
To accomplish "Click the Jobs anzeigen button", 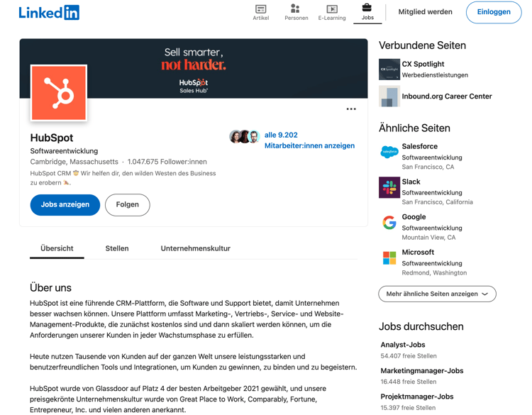I will 65,204.
